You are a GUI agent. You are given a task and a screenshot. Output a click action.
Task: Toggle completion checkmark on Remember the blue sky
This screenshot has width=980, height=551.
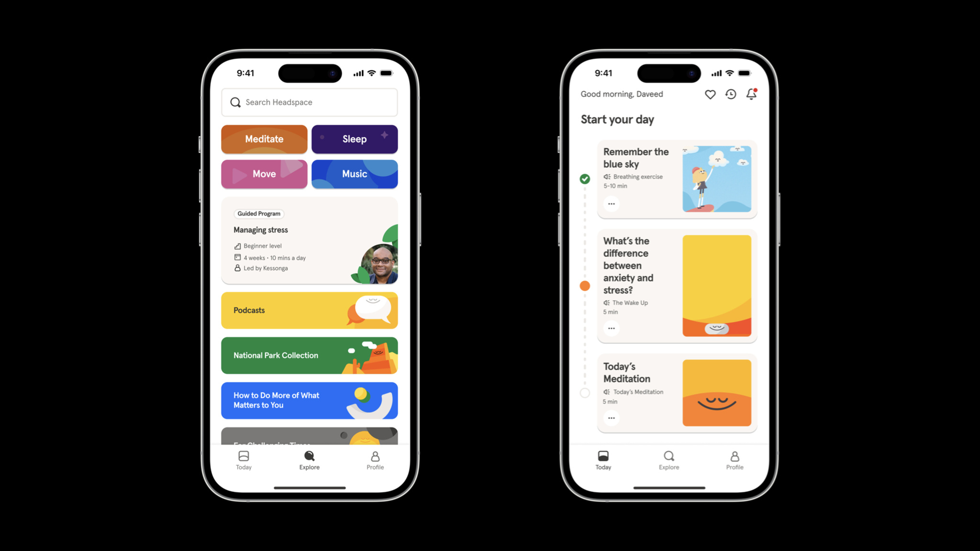[585, 179]
